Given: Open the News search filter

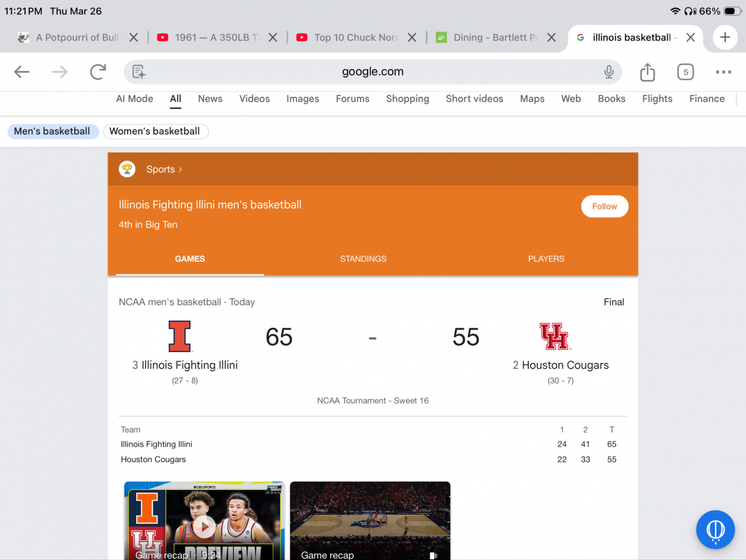Looking at the screenshot, I should pyautogui.click(x=210, y=99).
